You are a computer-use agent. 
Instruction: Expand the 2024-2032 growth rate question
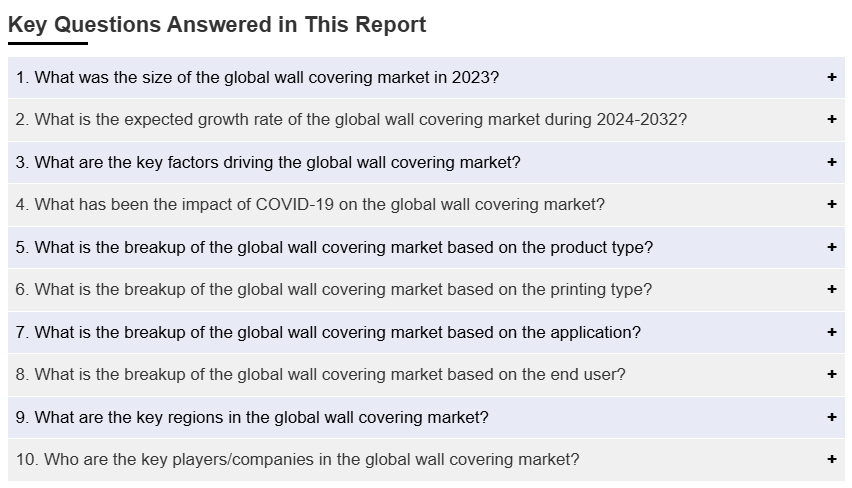[x=351, y=120]
